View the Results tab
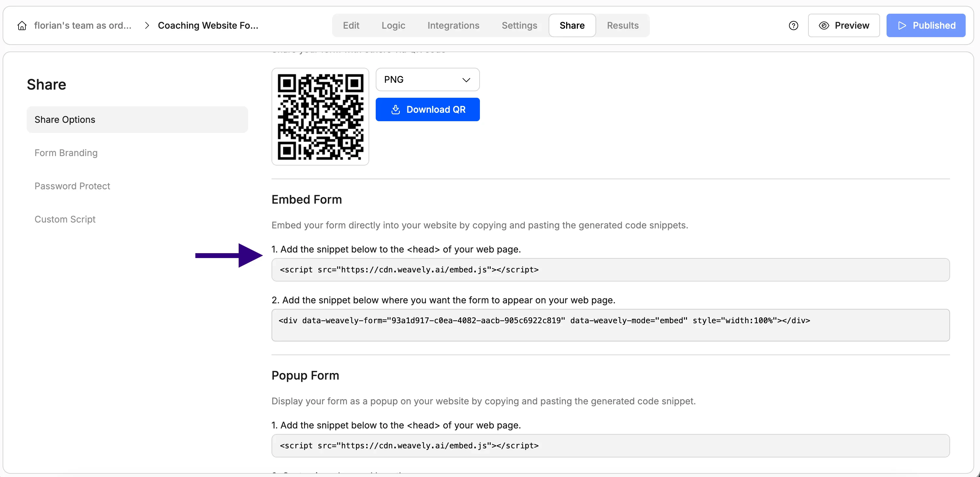 coord(623,25)
